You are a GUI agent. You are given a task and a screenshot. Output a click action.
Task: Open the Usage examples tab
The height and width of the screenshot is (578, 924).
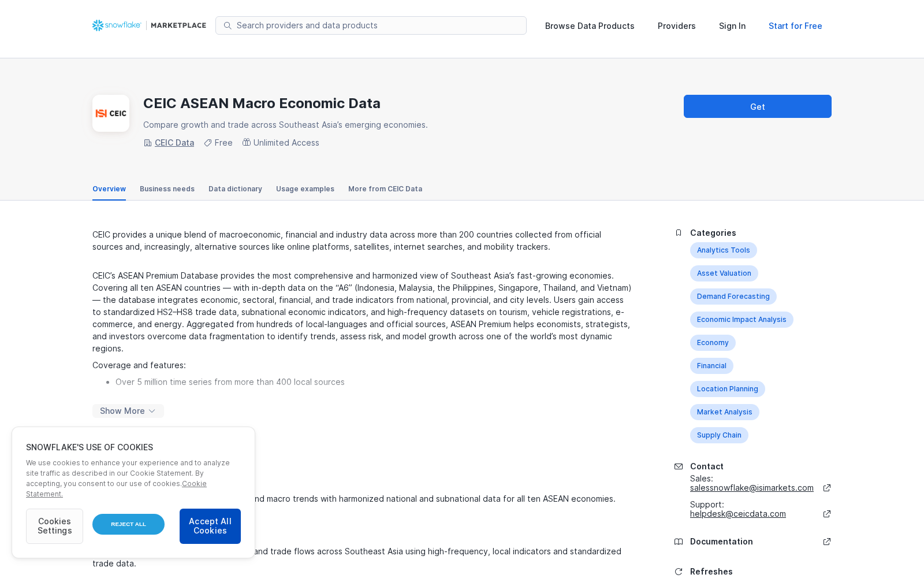(x=305, y=189)
